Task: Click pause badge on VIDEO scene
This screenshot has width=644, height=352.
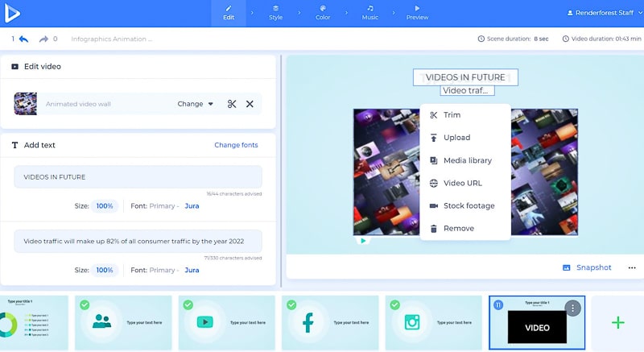Action: coord(497,304)
